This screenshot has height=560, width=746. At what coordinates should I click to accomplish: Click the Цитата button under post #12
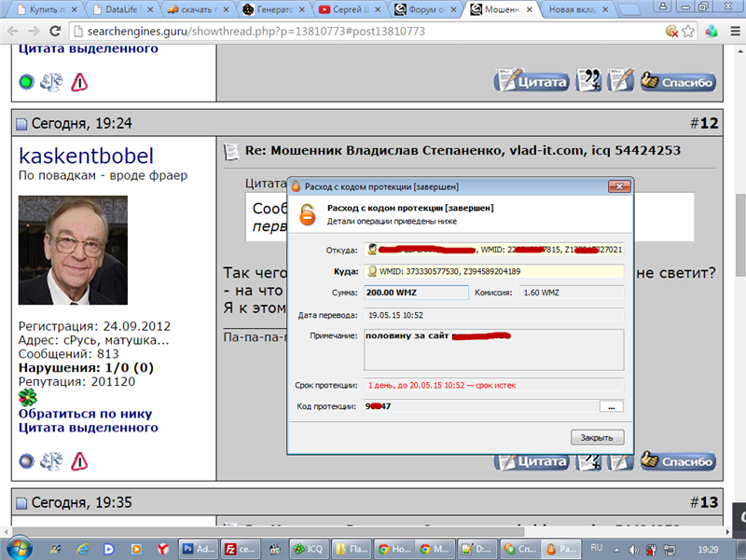pyautogui.click(x=532, y=462)
